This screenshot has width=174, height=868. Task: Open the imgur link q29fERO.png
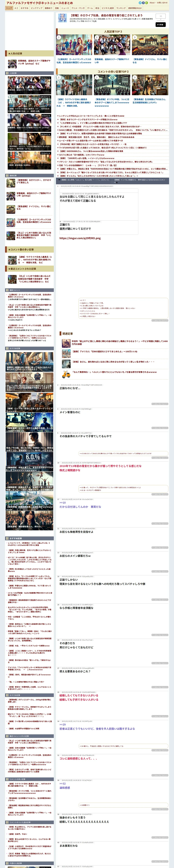click(80, 238)
